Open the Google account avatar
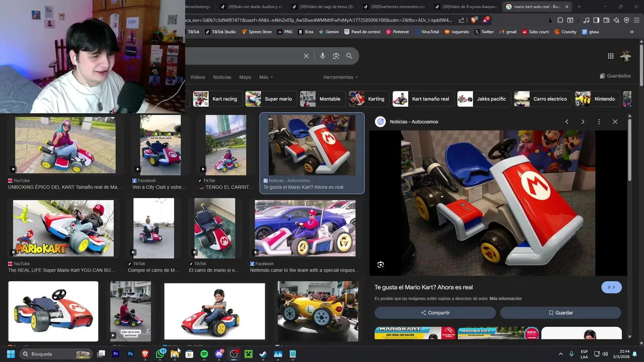644x362 pixels. [x=626, y=56]
